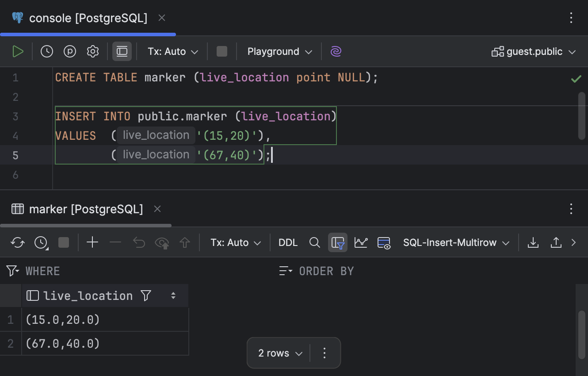Reload the marker table data
This screenshot has height=376, width=588.
(x=18, y=242)
